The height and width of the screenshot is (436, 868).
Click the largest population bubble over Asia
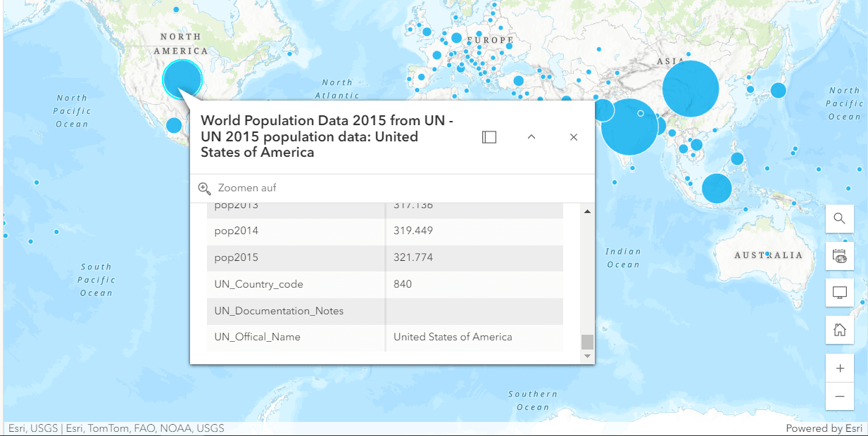point(691,89)
